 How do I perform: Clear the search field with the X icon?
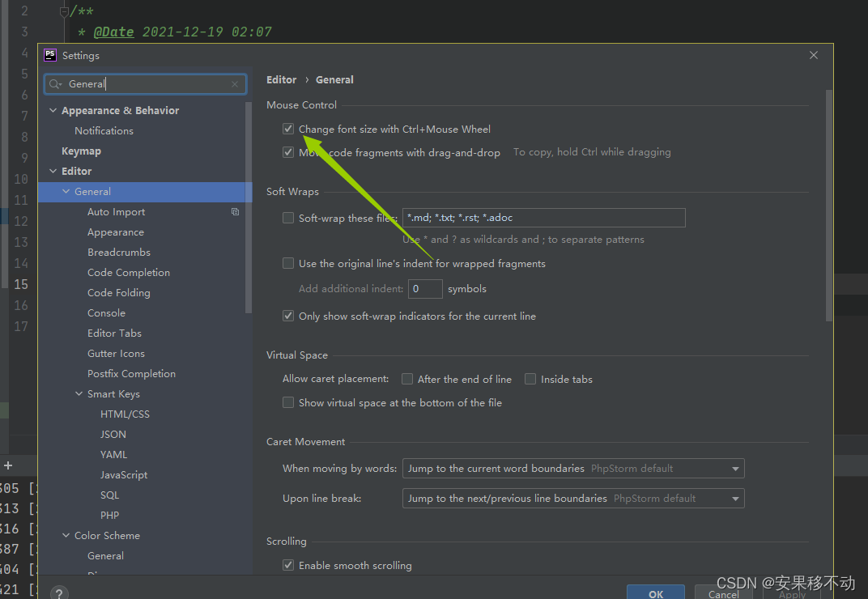pos(235,84)
